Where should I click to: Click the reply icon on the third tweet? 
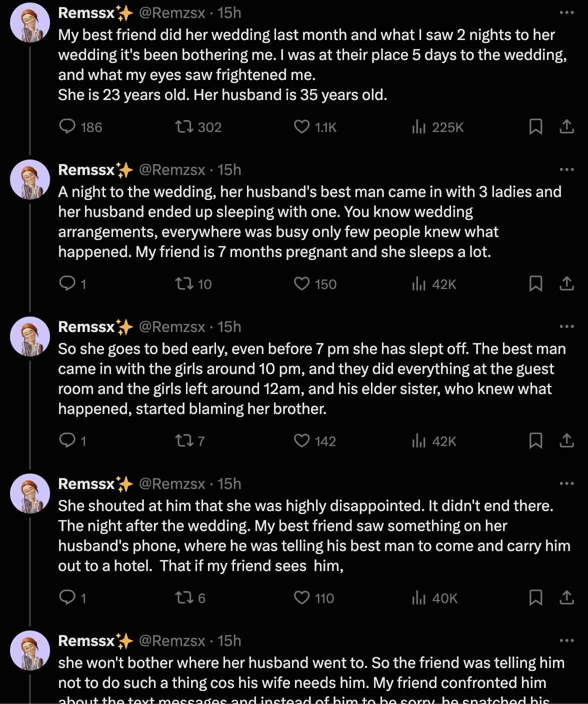(x=67, y=440)
